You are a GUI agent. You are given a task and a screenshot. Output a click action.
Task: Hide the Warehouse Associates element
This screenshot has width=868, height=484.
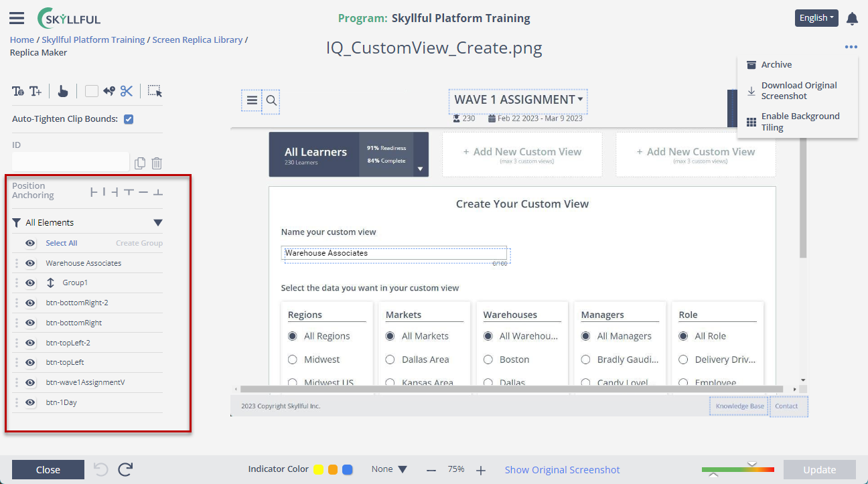point(30,263)
